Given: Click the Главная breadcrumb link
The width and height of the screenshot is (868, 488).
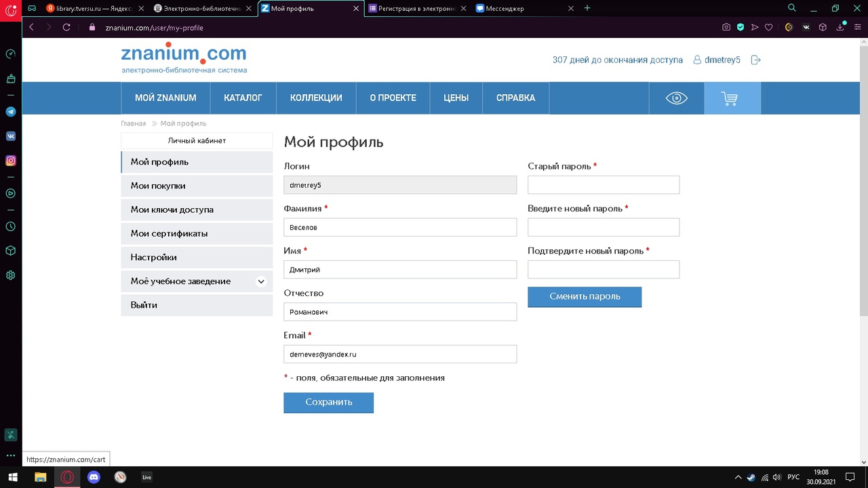Looking at the screenshot, I should coord(133,123).
